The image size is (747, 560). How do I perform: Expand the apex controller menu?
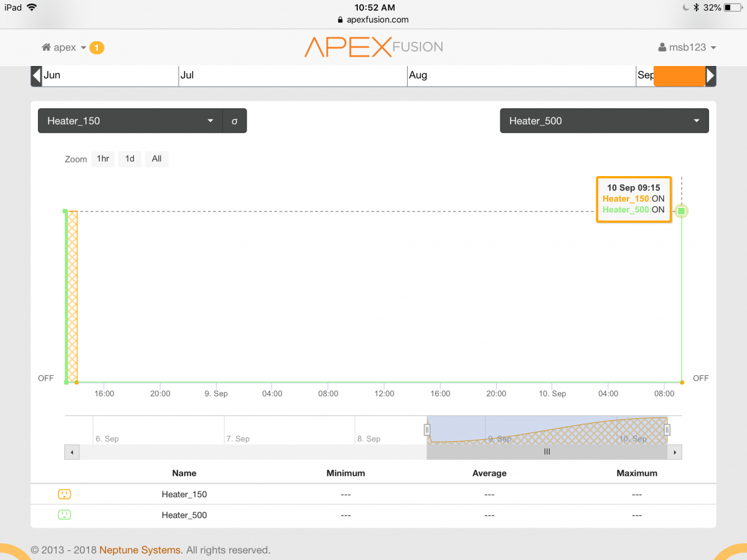(x=69, y=48)
